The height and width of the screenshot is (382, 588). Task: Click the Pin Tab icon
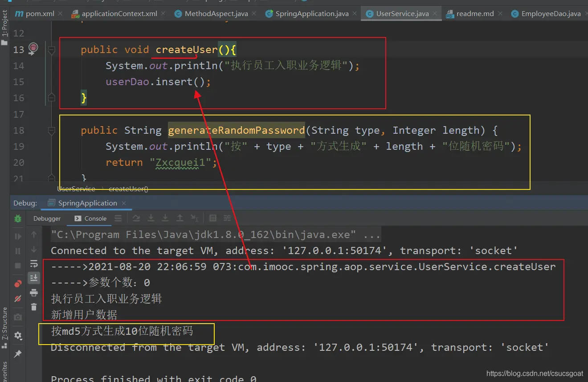(x=18, y=353)
